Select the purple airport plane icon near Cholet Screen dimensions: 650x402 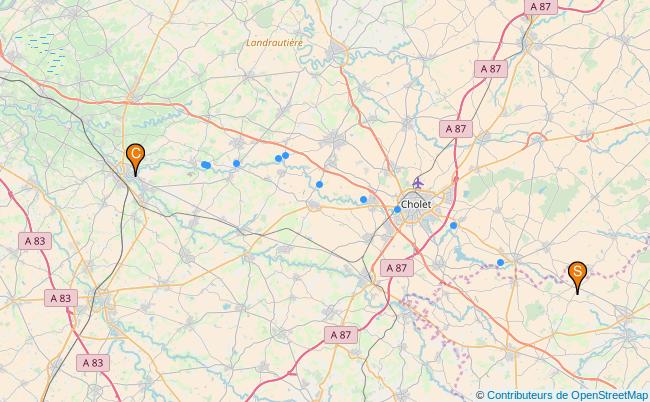417,182
